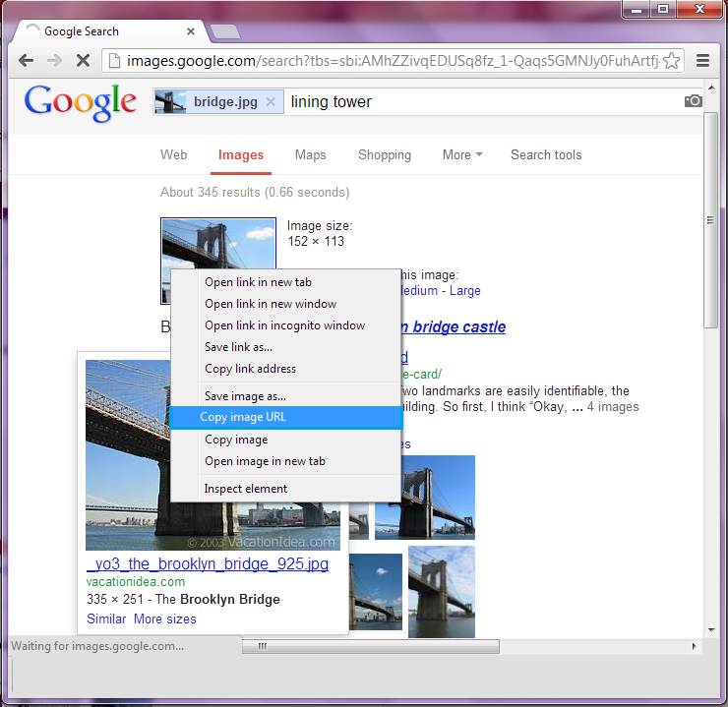This screenshot has height=707, width=728.
Task: Click the vacationidea.com source text
Action: [136, 582]
